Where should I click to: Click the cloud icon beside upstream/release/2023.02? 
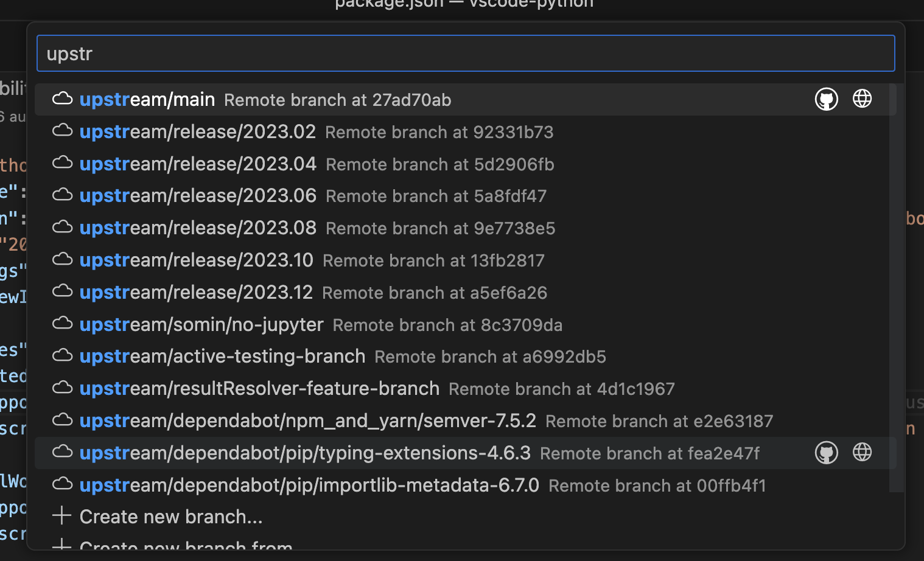coord(63,131)
